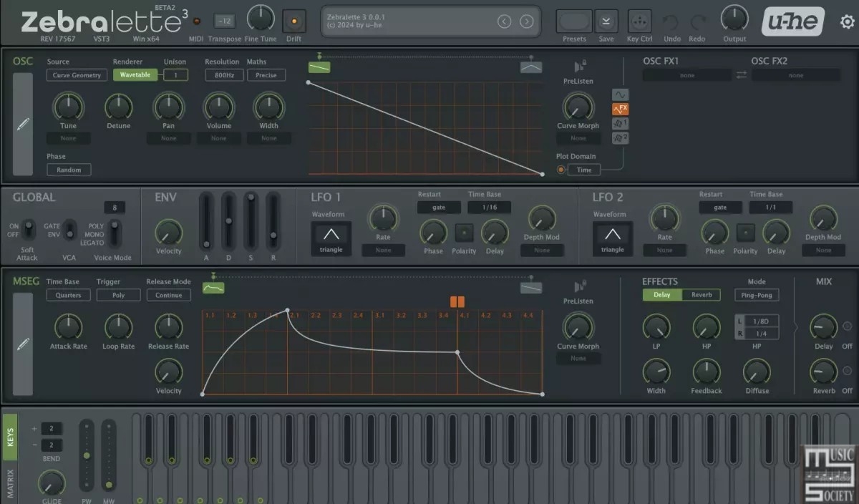The image size is (859, 504).
Task: Select the green MSEG start curve thumbnail
Action: [213, 287]
